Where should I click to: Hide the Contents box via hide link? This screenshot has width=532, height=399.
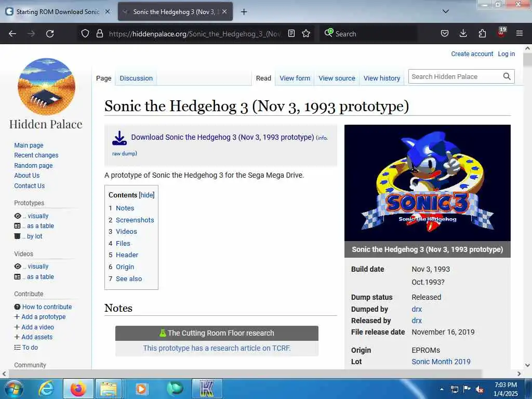coord(147,195)
